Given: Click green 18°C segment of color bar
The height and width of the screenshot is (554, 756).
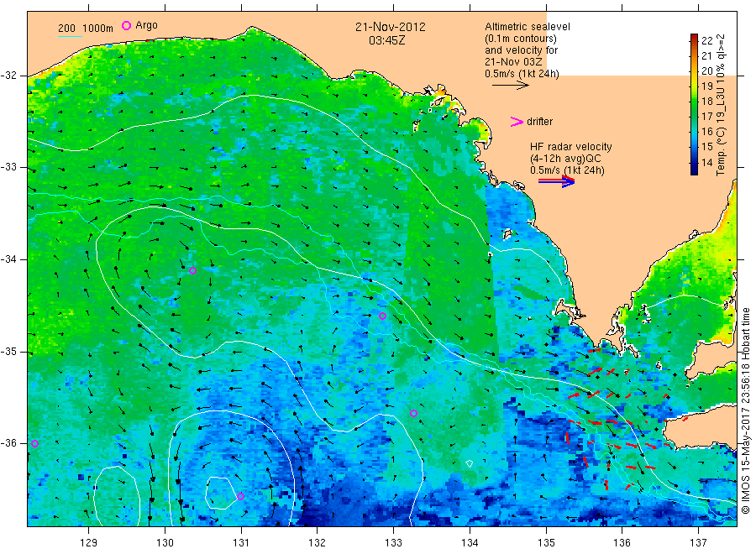Looking at the screenshot, I should (694, 101).
